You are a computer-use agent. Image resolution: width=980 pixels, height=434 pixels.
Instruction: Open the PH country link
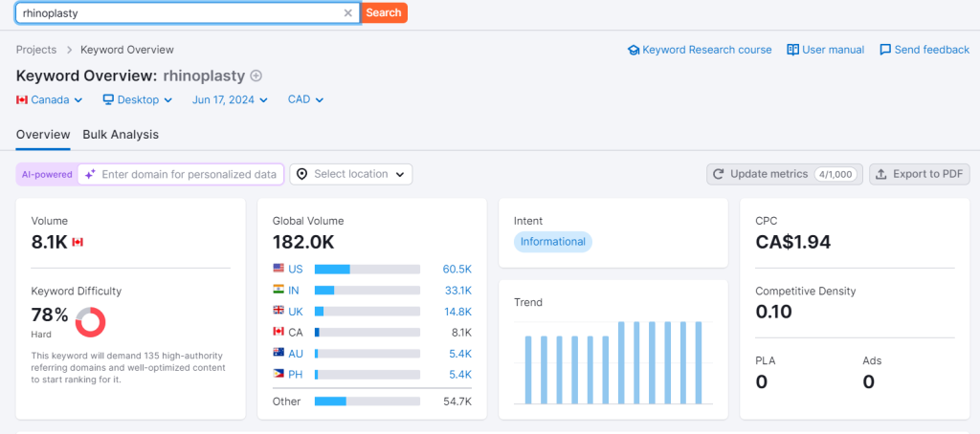click(296, 375)
